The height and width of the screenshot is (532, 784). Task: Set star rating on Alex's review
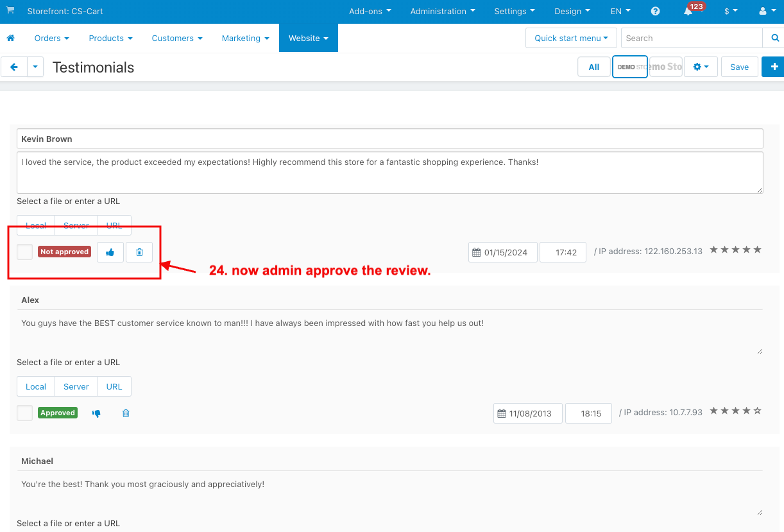[x=735, y=411]
